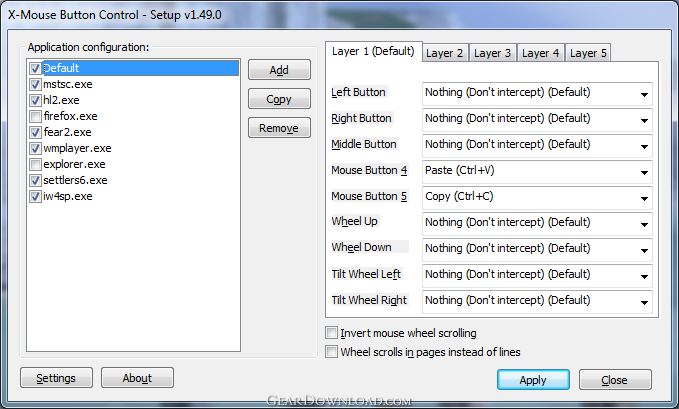Open the Mouse Button 4 Paste dropdown
Screen dimensions: 679x409
pos(537,172)
